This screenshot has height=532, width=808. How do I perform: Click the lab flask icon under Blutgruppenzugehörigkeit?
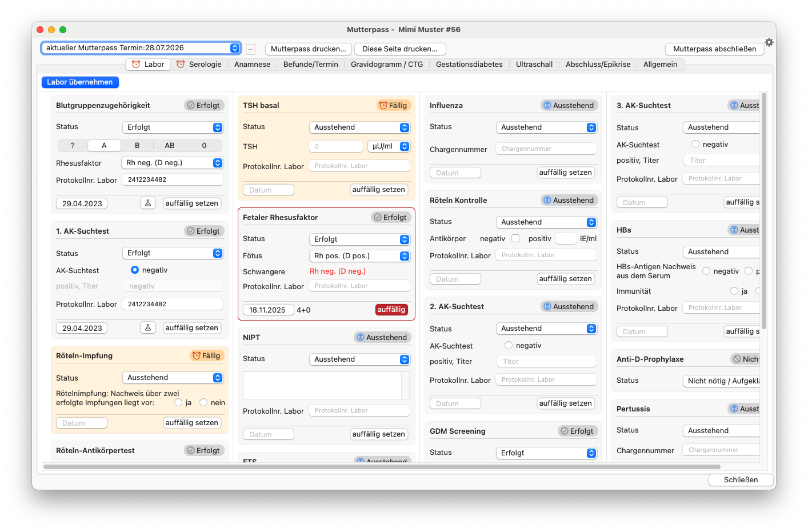(148, 203)
